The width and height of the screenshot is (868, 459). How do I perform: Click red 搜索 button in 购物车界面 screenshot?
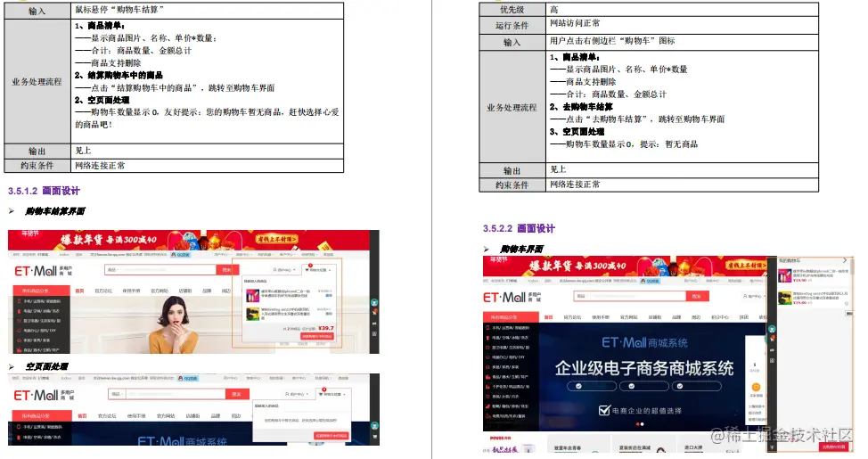point(697,296)
